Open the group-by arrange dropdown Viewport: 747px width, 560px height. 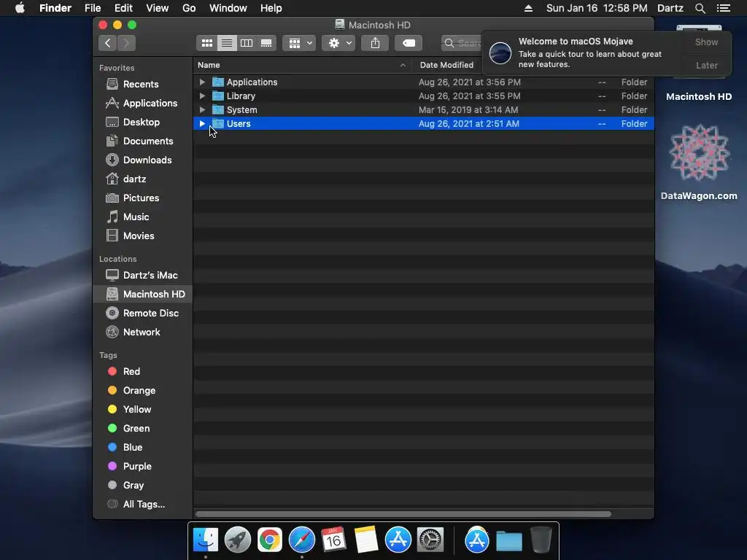[x=299, y=43]
